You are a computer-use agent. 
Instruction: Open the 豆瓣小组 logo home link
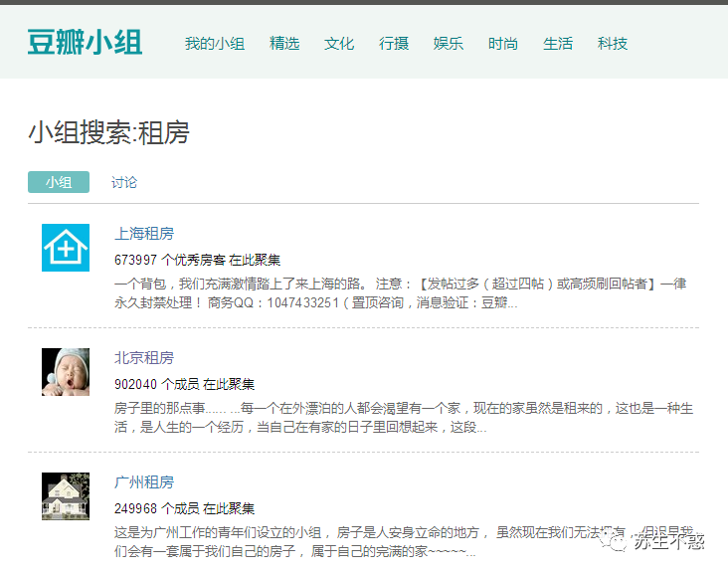[85, 42]
